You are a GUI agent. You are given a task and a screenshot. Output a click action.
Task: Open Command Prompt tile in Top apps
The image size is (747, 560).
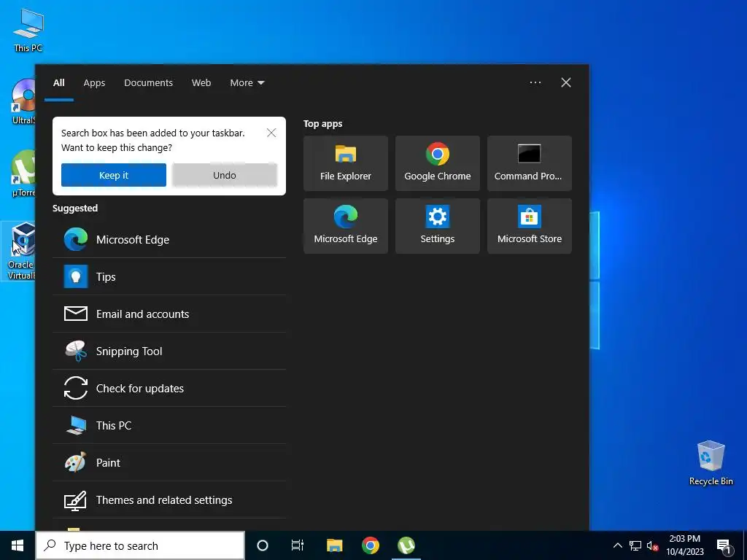coord(530,163)
